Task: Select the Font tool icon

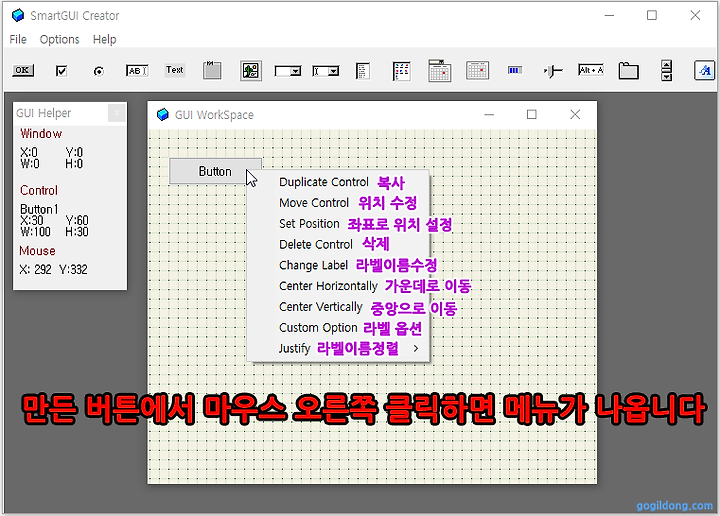Action: click(x=704, y=71)
